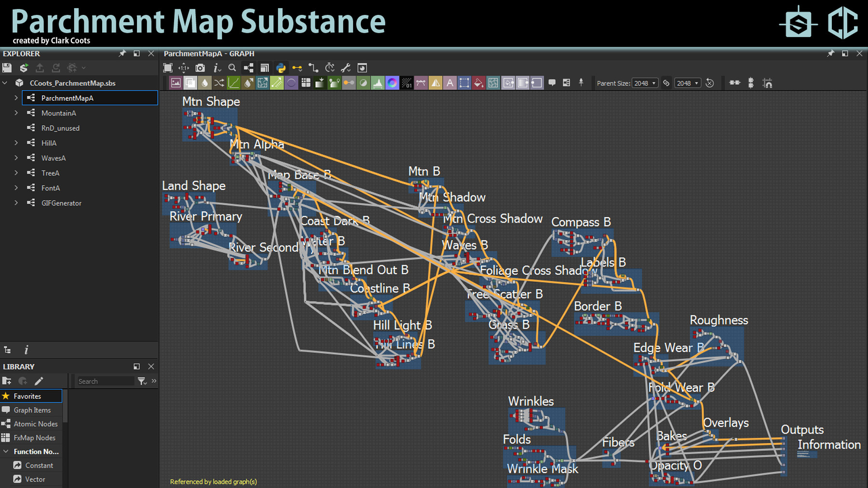
Task: Add a Pixel Processor node
Action: [x=407, y=83]
